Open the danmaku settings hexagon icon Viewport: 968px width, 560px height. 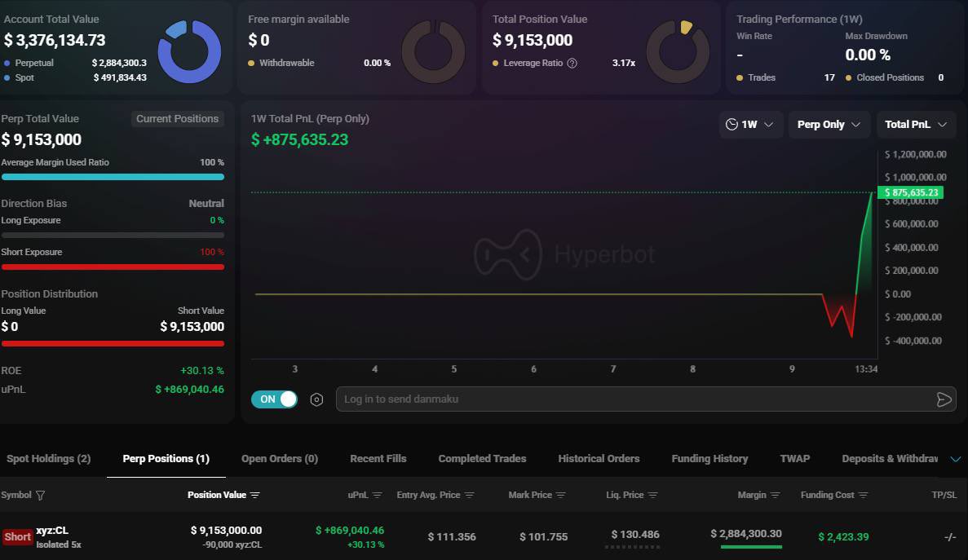[316, 399]
